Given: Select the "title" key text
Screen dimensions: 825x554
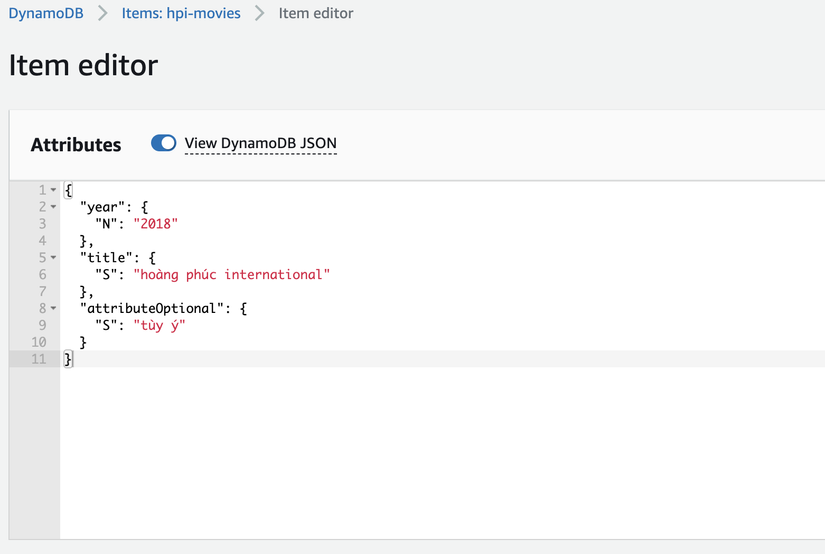Looking at the screenshot, I should coord(104,257).
